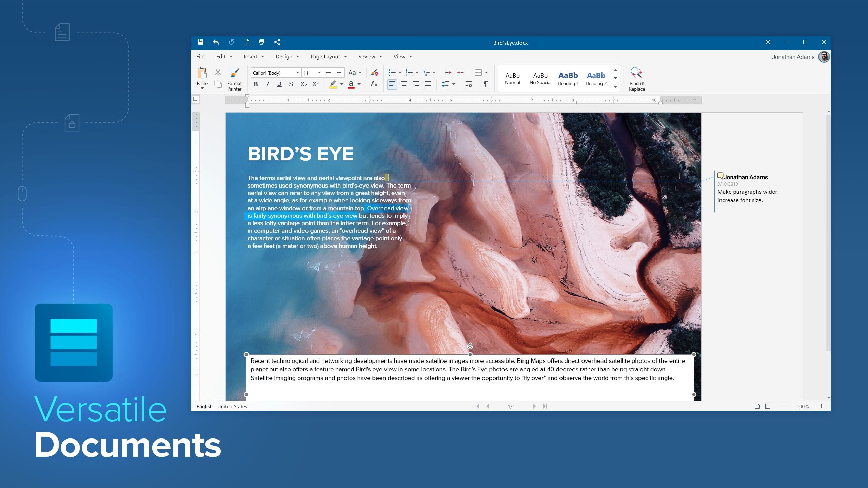The width and height of the screenshot is (868, 488).
Task: Toggle bold formatting on selected text
Action: [256, 84]
